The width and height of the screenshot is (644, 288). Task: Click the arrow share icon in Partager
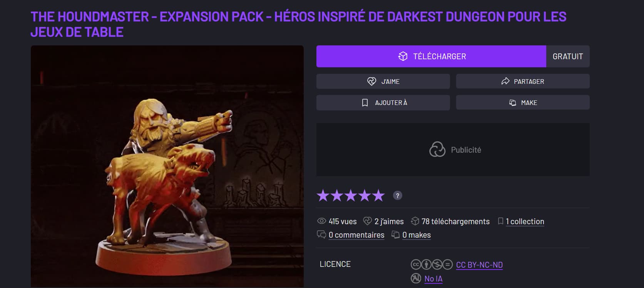(505, 81)
